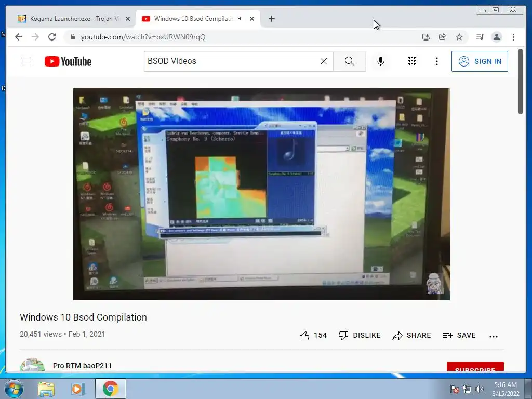Open Windows Explorer from the taskbar
This screenshot has height=399, width=532.
[46, 389]
